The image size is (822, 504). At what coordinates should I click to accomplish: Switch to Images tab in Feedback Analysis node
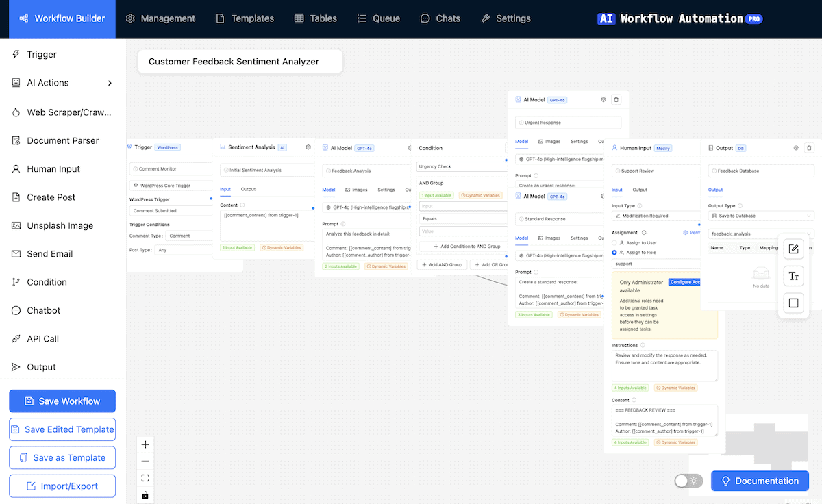358,190
